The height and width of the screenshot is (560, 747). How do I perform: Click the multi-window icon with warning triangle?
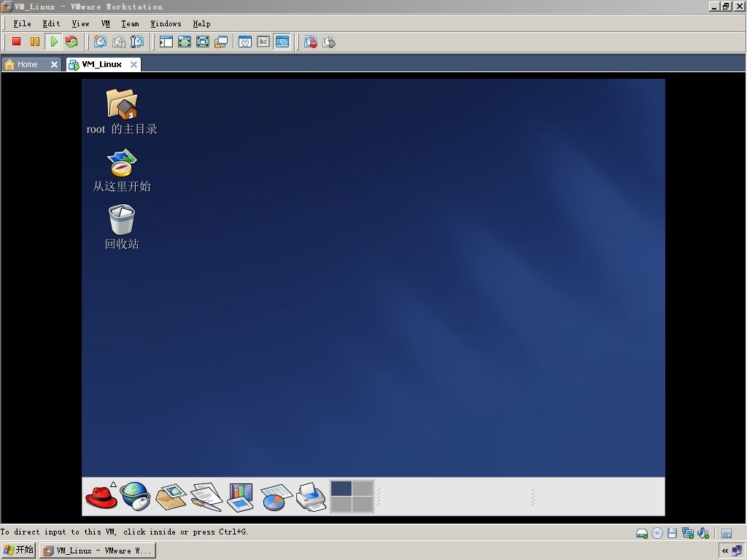coord(221,42)
